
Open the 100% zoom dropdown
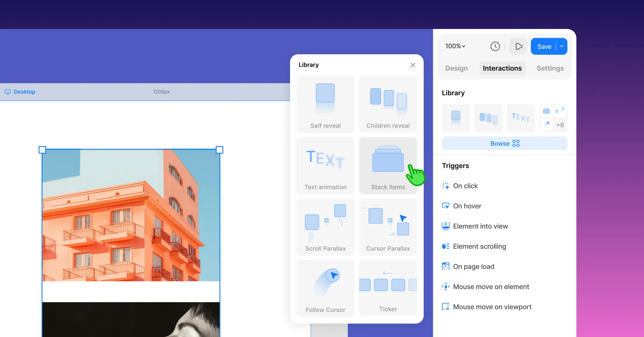tap(455, 46)
